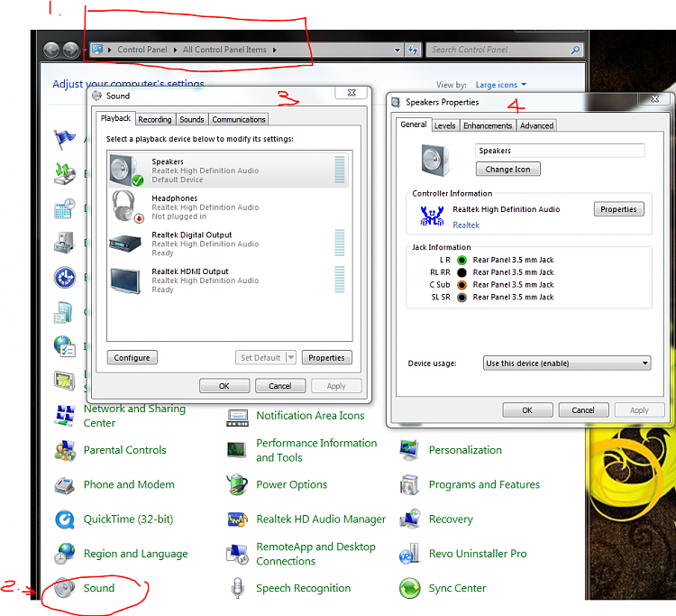The width and height of the screenshot is (676, 616).
Task: Click OK in the Sound dialog
Action: pyautogui.click(x=224, y=386)
